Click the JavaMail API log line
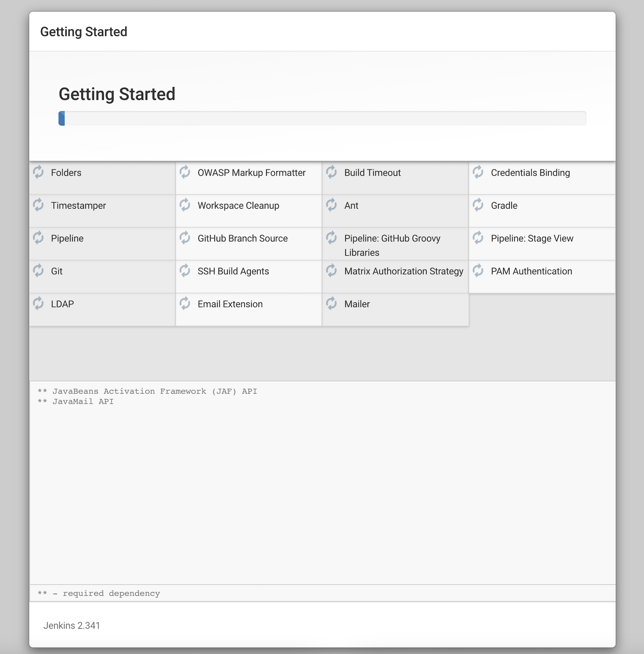Screen dimensions: 644x654 coord(75,402)
